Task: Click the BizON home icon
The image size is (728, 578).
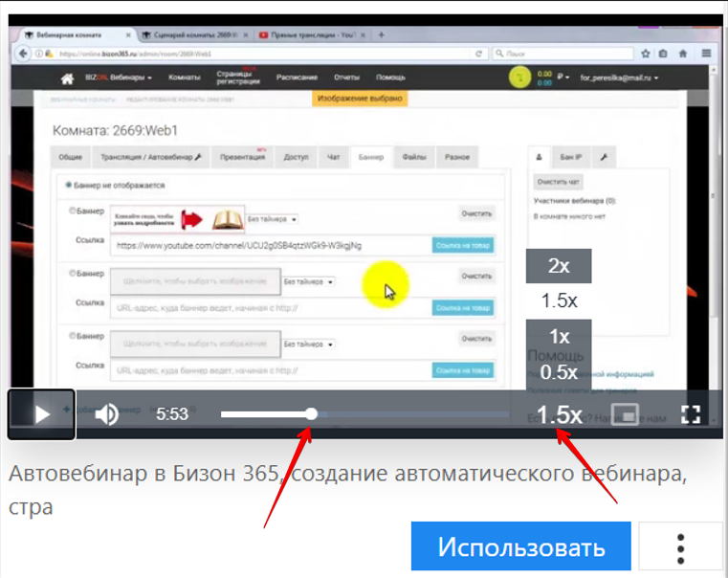Action: [x=67, y=78]
